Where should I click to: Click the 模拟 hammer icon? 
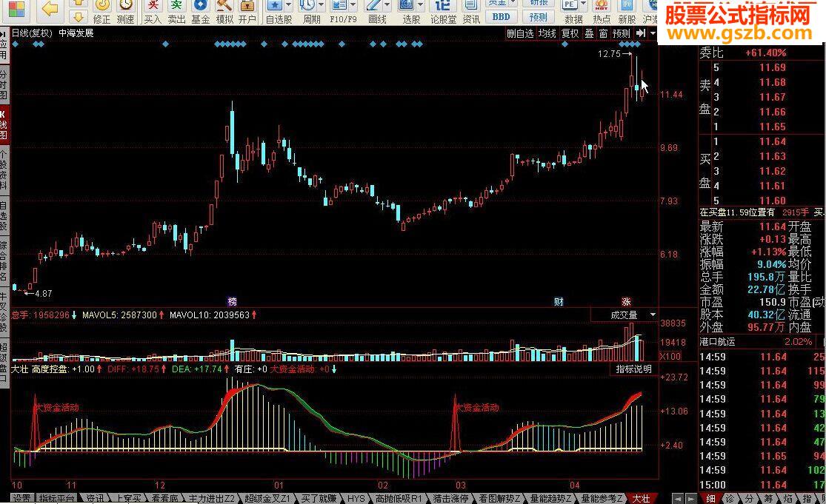224,12
